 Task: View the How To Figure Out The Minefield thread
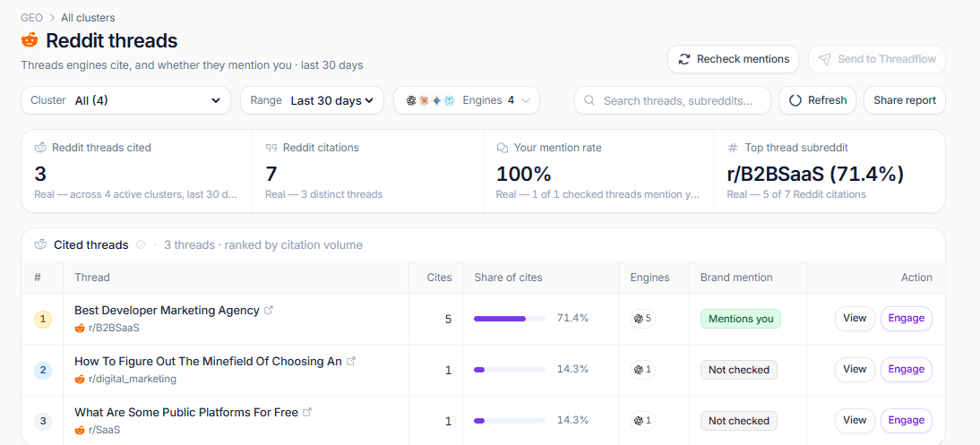coord(855,370)
